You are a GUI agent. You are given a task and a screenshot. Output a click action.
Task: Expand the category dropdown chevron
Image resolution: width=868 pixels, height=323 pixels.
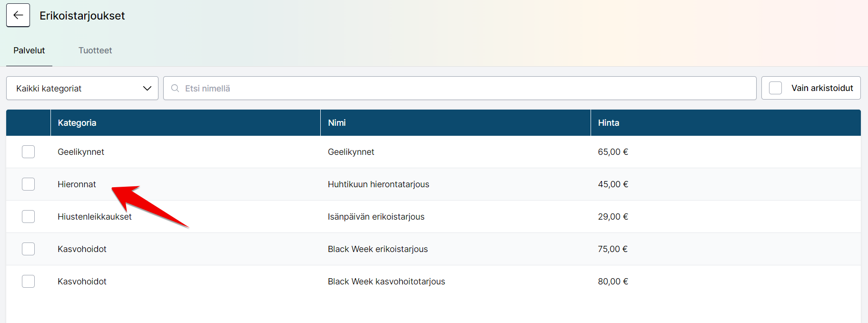(x=147, y=88)
